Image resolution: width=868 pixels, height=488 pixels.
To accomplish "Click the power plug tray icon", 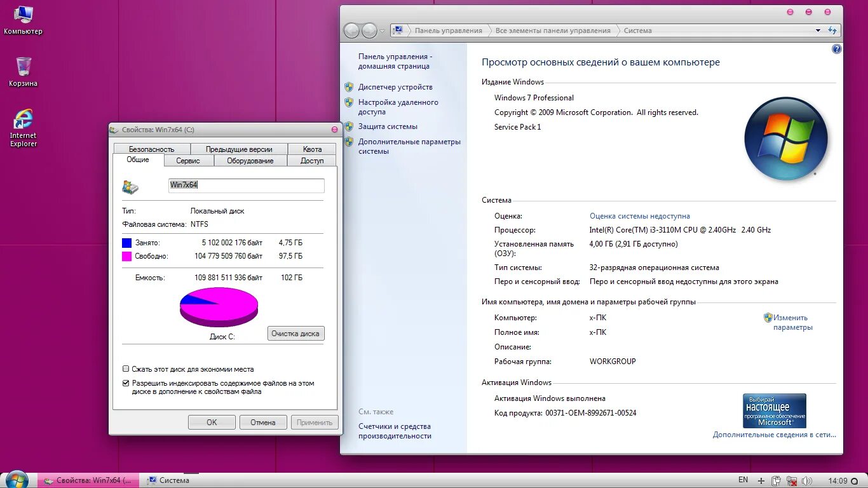I will point(776,480).
